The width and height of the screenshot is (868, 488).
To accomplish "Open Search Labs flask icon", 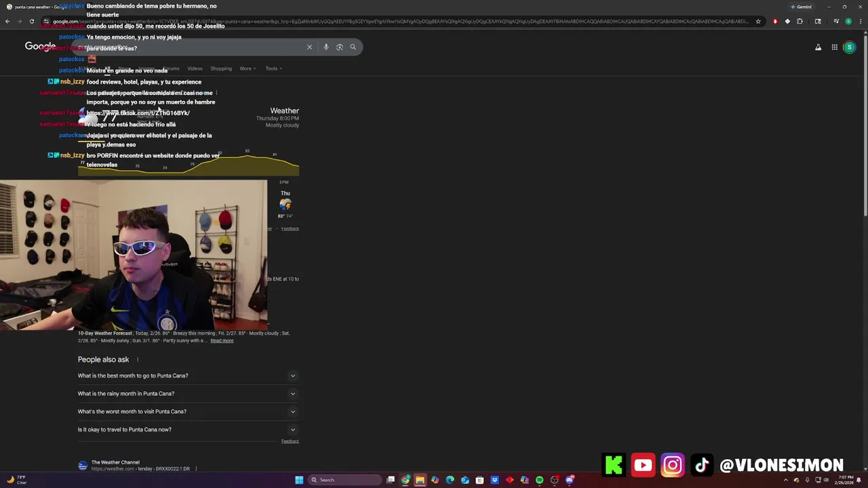I will 818,47.
